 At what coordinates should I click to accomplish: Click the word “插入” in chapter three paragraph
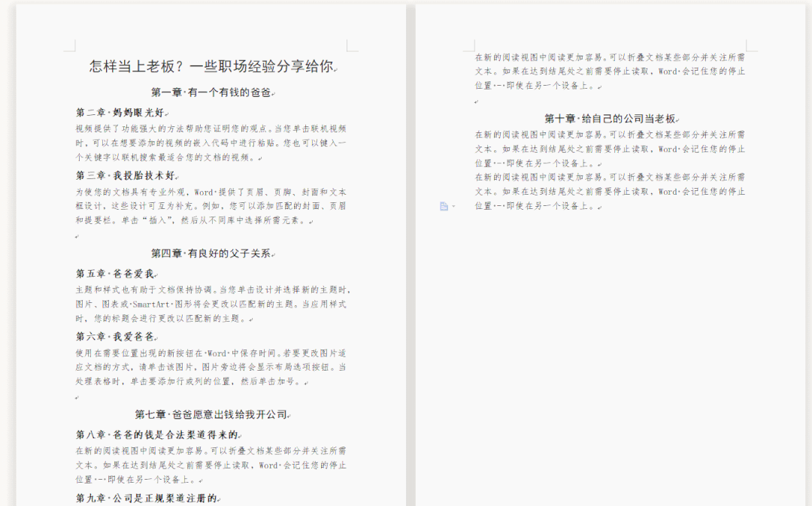pyautogui.click(x=158, y=220)
